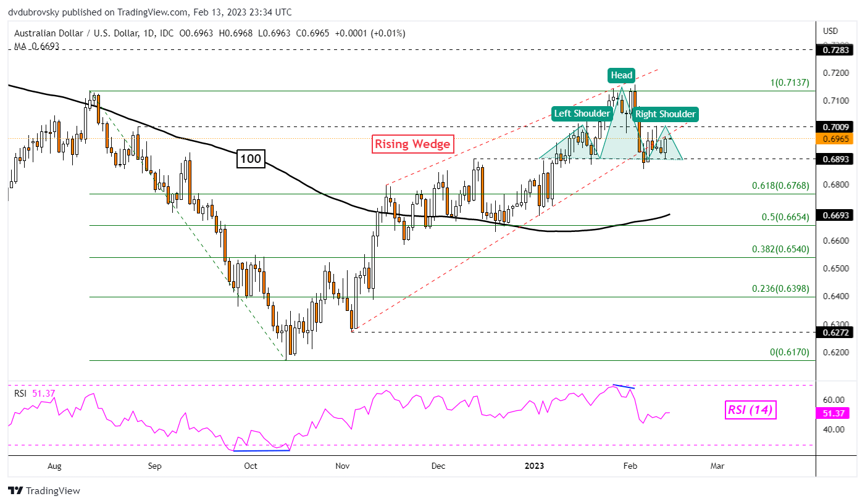Click the 'Head' pattern label
The width and height of the screenshot is (865, 504).
point(621,75)
